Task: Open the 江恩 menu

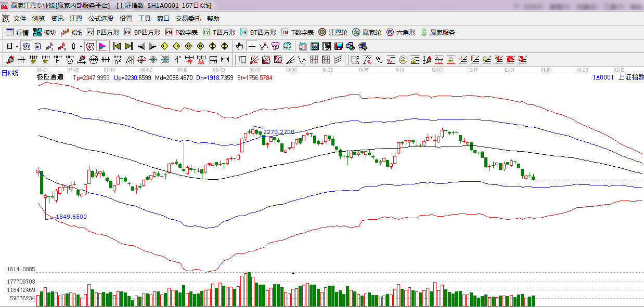Action: (x=76, y=18)
